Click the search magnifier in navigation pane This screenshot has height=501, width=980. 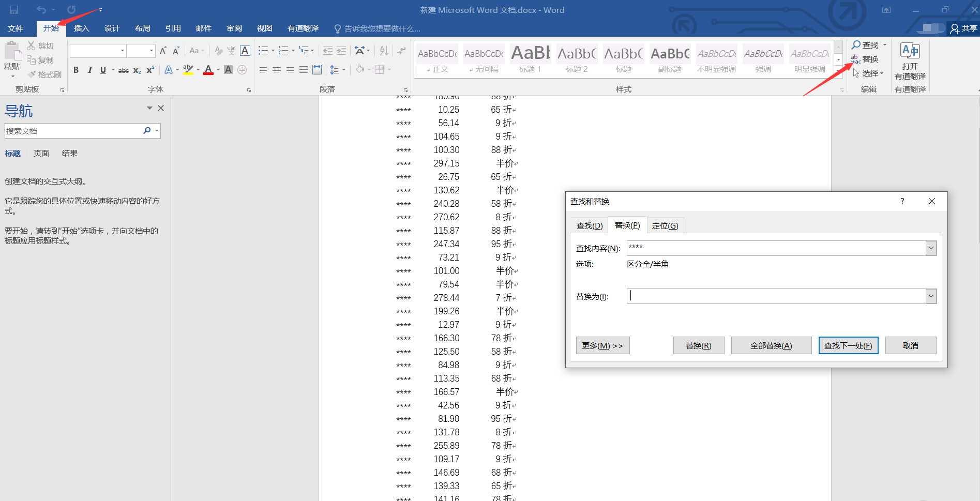[x=147, y=131]
